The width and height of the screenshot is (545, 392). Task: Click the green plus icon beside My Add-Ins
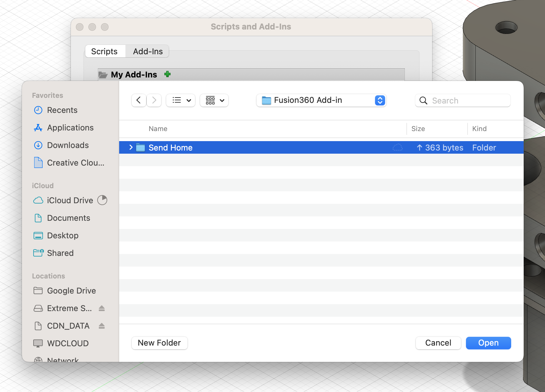click(167, 74)
